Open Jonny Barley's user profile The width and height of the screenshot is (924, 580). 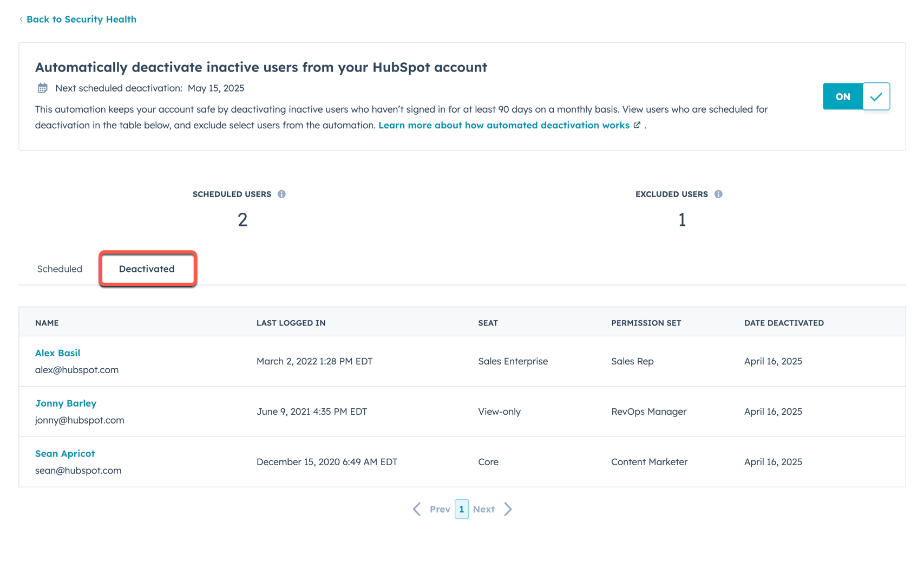65,403
